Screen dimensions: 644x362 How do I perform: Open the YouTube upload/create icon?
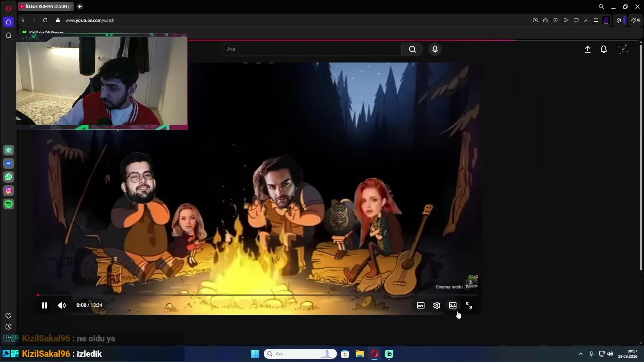587,49
